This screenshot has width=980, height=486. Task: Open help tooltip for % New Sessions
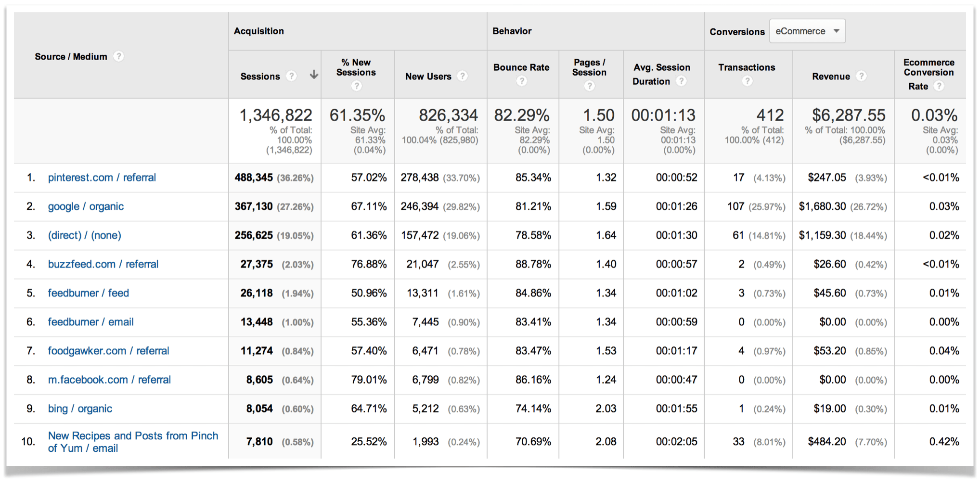click(357, 86)
